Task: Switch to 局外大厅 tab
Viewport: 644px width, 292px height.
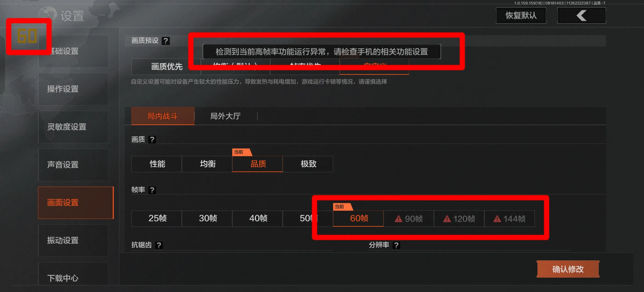Action: 225,116
